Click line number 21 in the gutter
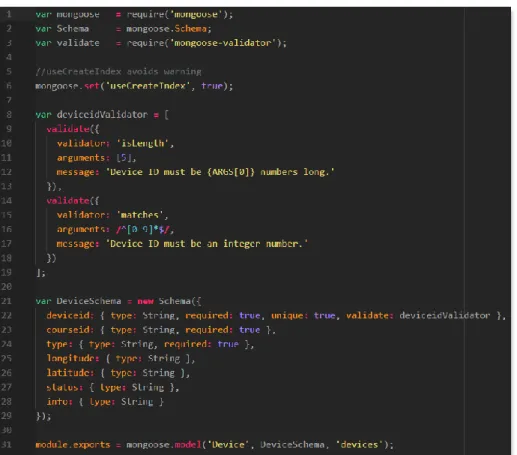Viewport: 517px width, 455px height. [x=6, y=301]
